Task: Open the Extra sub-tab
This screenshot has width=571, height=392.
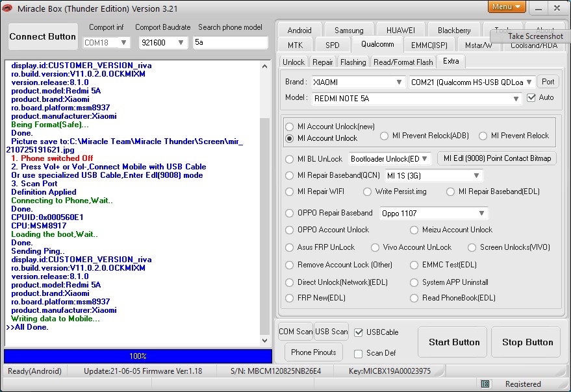Action: (x=451, y=61)
